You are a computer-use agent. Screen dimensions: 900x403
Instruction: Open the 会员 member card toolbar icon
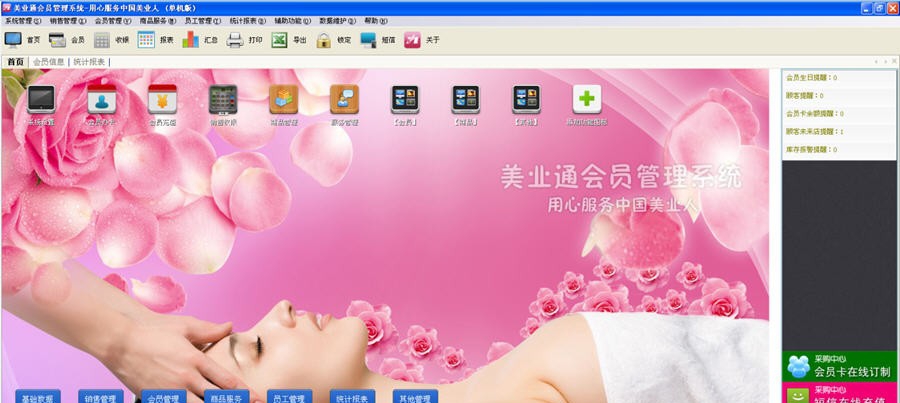coord(57,40)
